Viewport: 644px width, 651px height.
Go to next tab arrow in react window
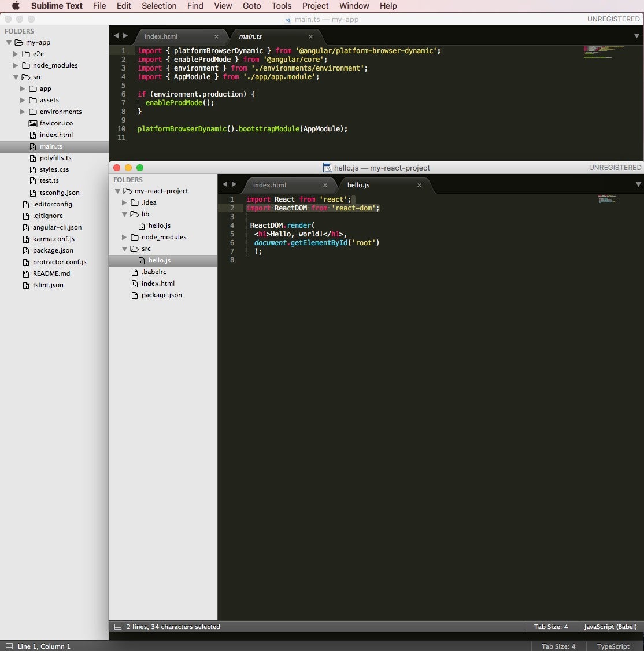234,184
